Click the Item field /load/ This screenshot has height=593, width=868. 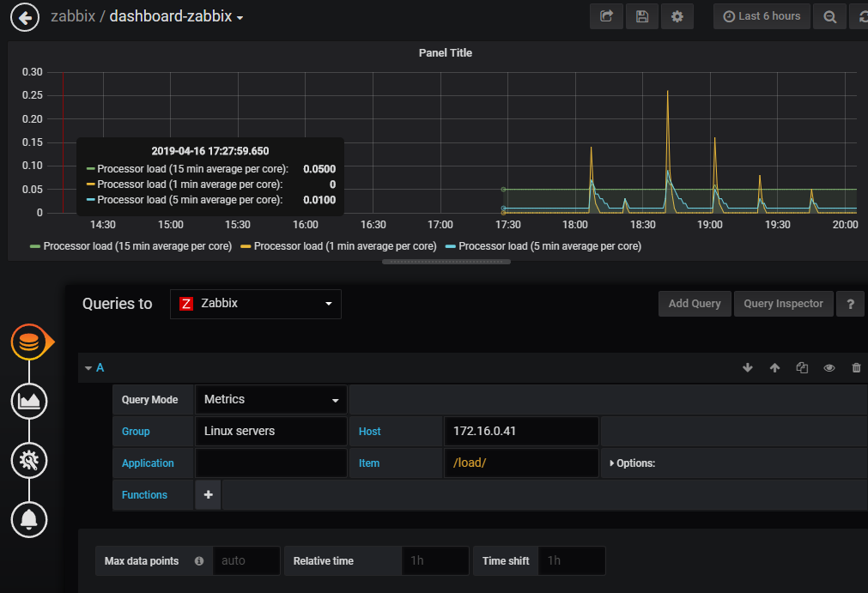point(521,463)
